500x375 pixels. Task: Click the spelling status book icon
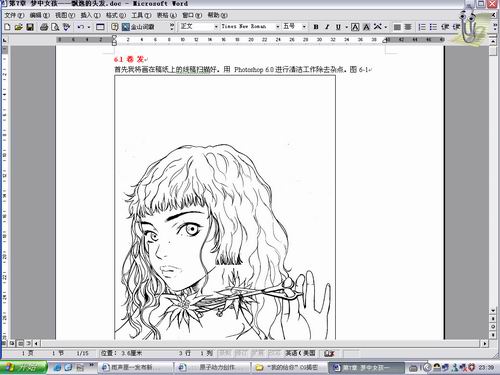(x=329, y=353)
